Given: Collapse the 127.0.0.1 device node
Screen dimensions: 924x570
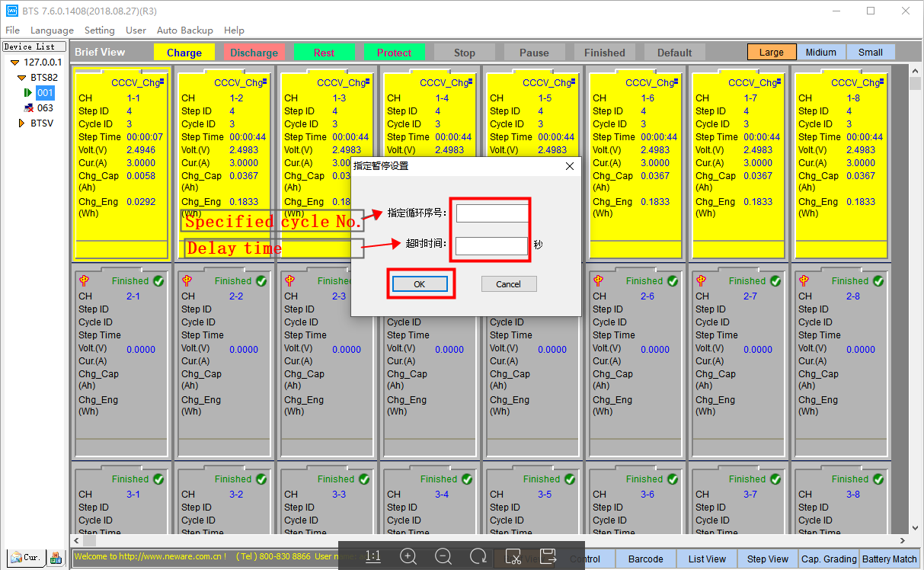Looking at the screenshot, I should 15,62.
